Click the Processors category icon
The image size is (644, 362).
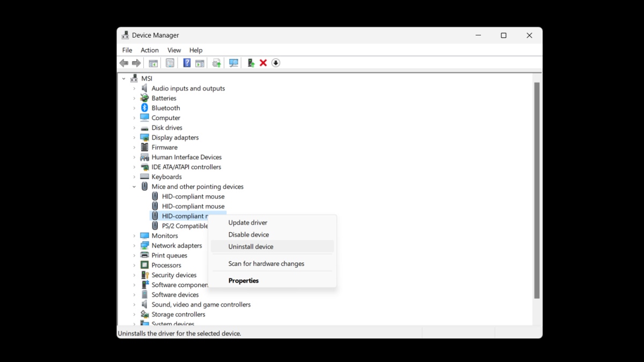(144, 265)
